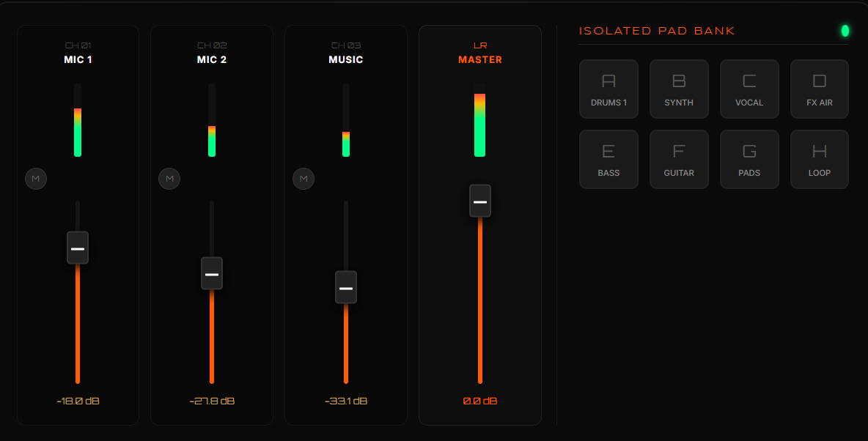Click the -33.1 dB readout
Viewport: 868px width, 441px height.
346,401
